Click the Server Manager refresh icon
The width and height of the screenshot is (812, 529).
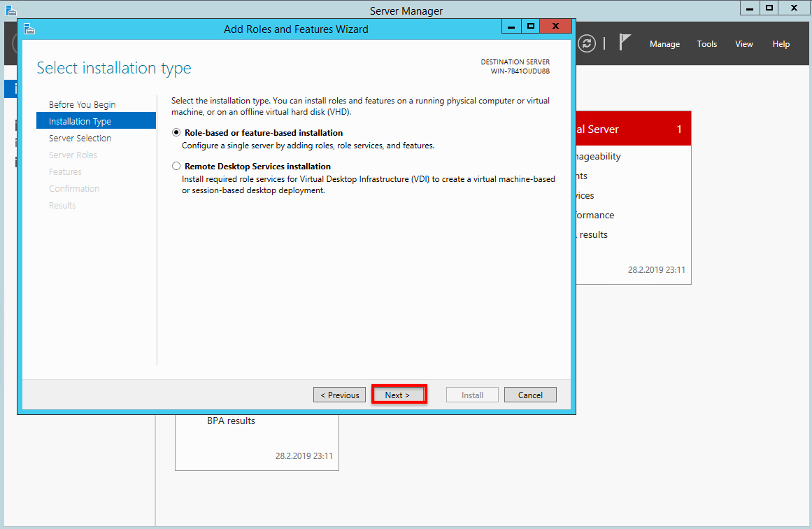click(587, 43)
